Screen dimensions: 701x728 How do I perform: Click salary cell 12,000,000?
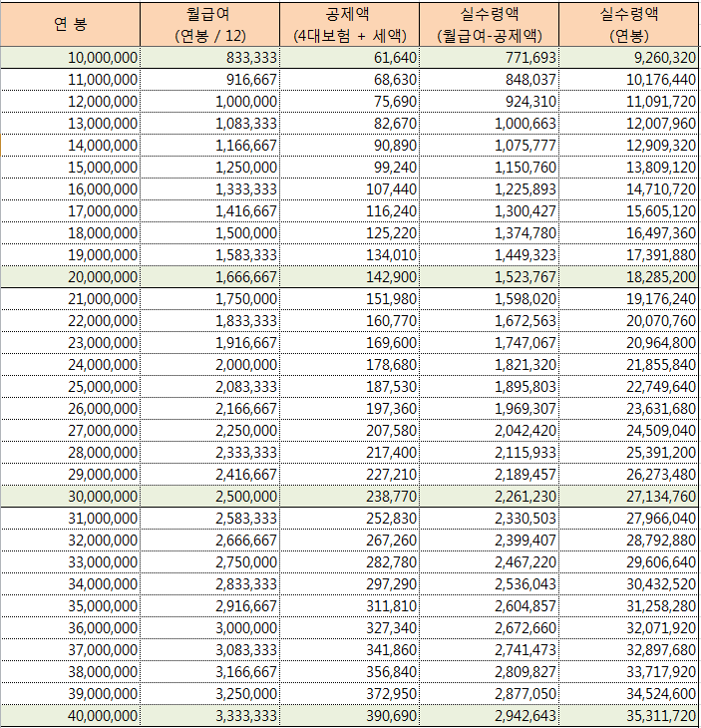[70, 101]
